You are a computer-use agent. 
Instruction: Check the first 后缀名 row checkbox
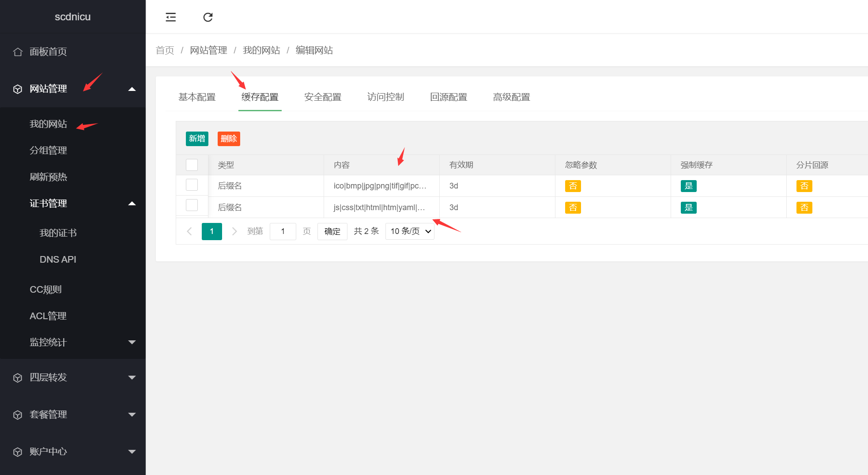pyautogui.click(x=192, y=185)
